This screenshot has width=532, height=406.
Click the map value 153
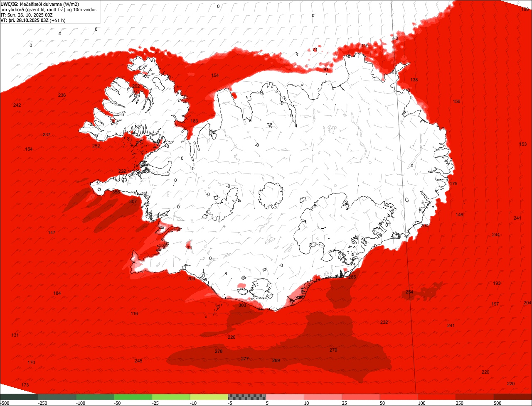[x=523, y=144]
